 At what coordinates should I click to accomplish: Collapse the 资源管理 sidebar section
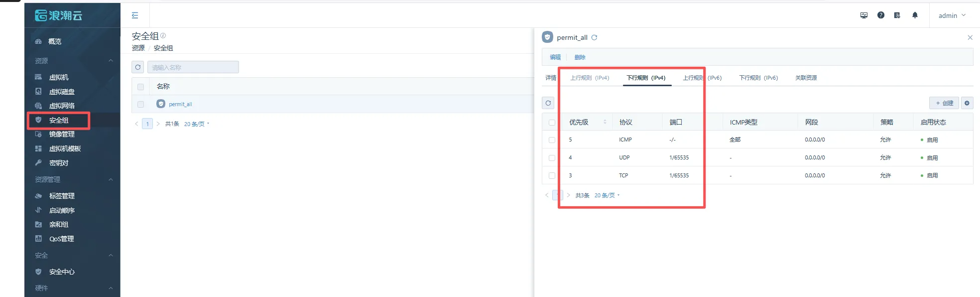pyautogui.click(x=111, y=179)
